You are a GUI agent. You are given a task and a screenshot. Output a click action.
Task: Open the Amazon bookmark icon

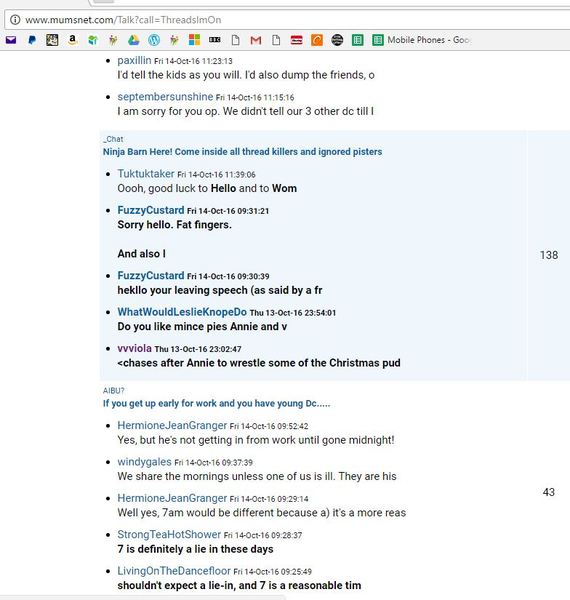(72, 40)
